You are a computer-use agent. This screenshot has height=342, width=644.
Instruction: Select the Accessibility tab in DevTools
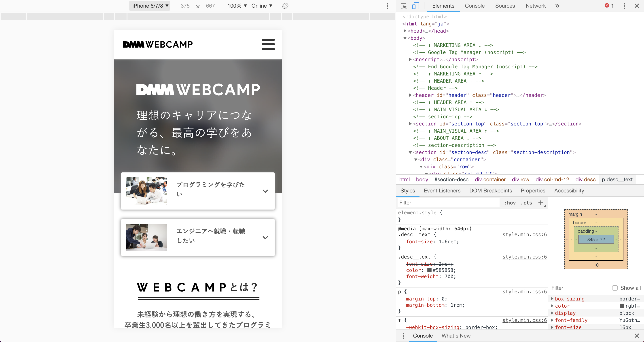pyautogui.click(x=570, y=190)
